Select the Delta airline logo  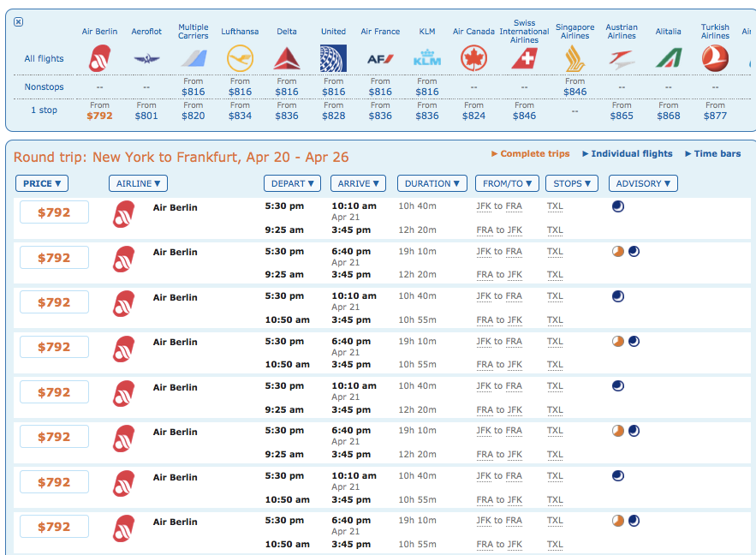point(287,58)
